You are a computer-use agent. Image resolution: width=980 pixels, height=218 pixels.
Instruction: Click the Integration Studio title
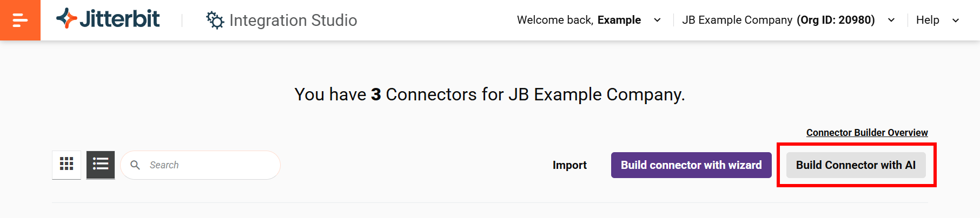[x=293, y=21]
